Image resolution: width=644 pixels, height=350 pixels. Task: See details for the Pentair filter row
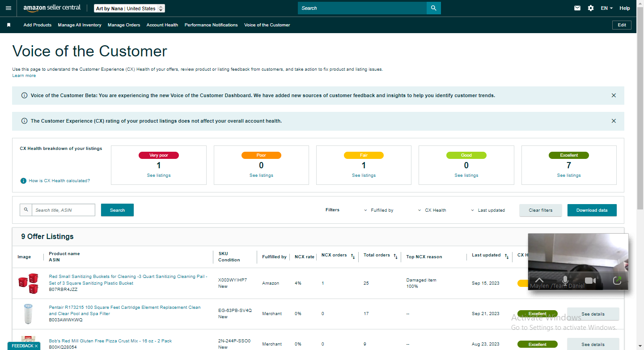(x=593, y=314)
